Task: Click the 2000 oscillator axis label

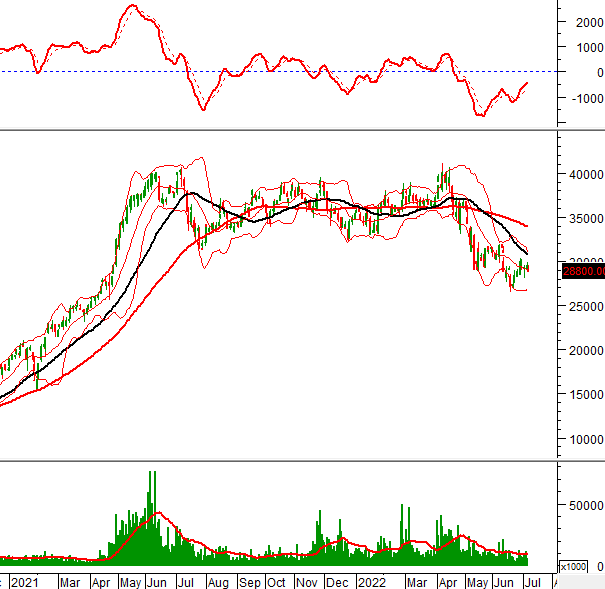Action: tap(587, 22)
